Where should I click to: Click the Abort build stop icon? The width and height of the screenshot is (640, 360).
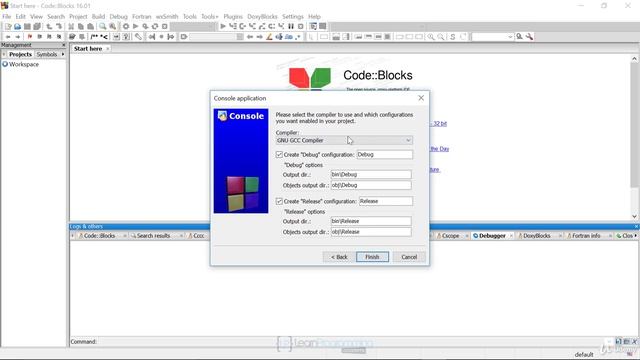[x=165, y=27]
